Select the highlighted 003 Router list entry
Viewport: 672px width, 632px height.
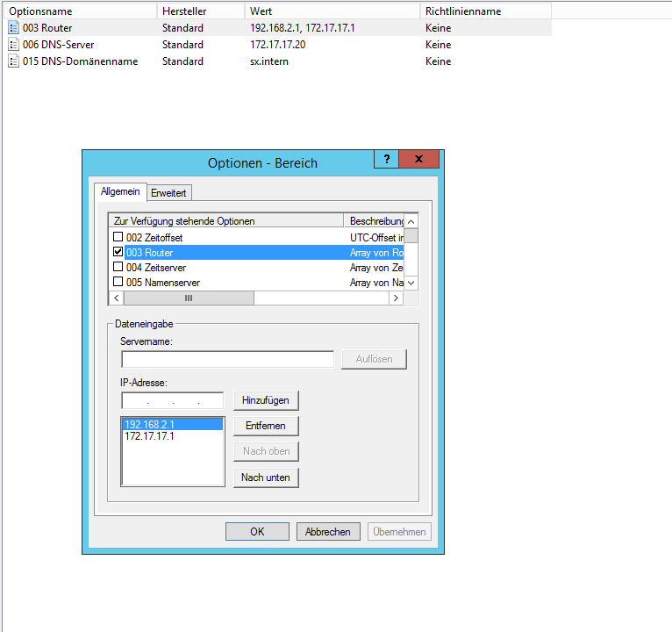pyautogui.click(x=264, y=253)
